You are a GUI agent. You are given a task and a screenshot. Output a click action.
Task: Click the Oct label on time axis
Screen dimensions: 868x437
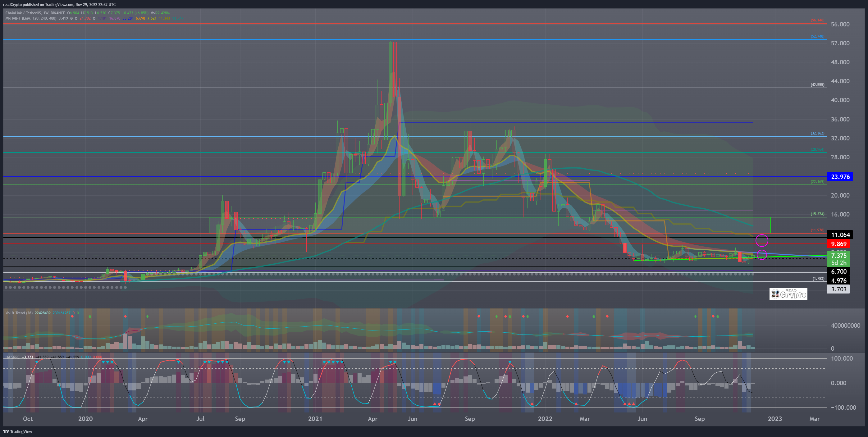coord(28,418)
